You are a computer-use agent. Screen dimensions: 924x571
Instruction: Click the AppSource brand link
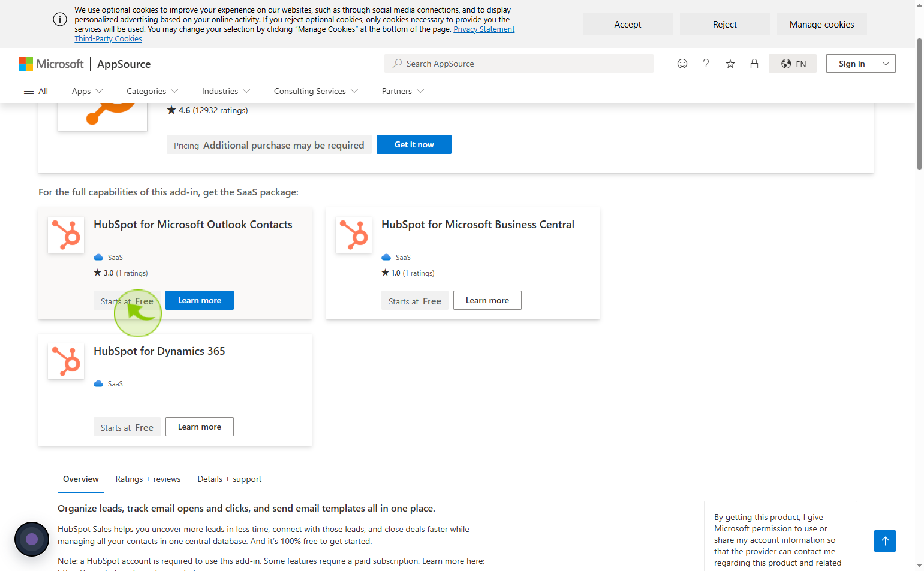pos(124,64)
